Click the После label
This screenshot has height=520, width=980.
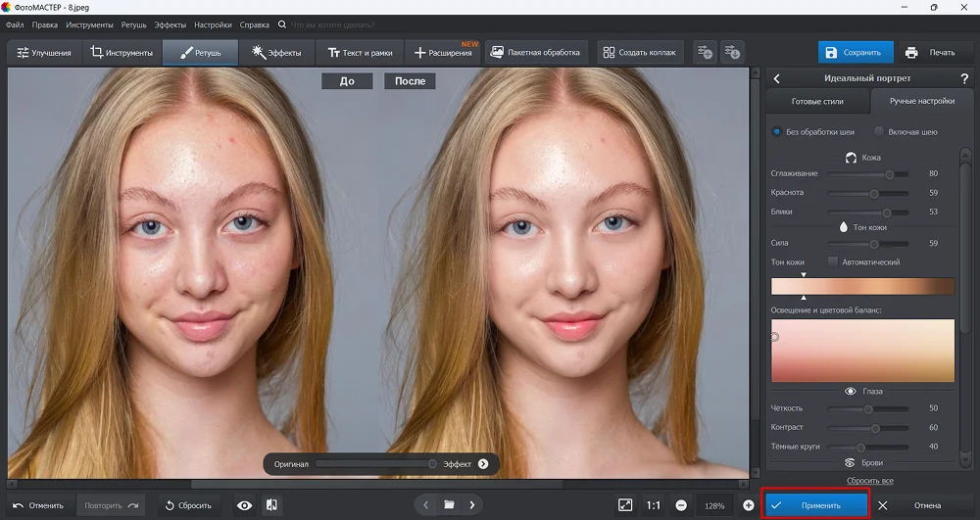pyautogui.click(x=410, y=81)
